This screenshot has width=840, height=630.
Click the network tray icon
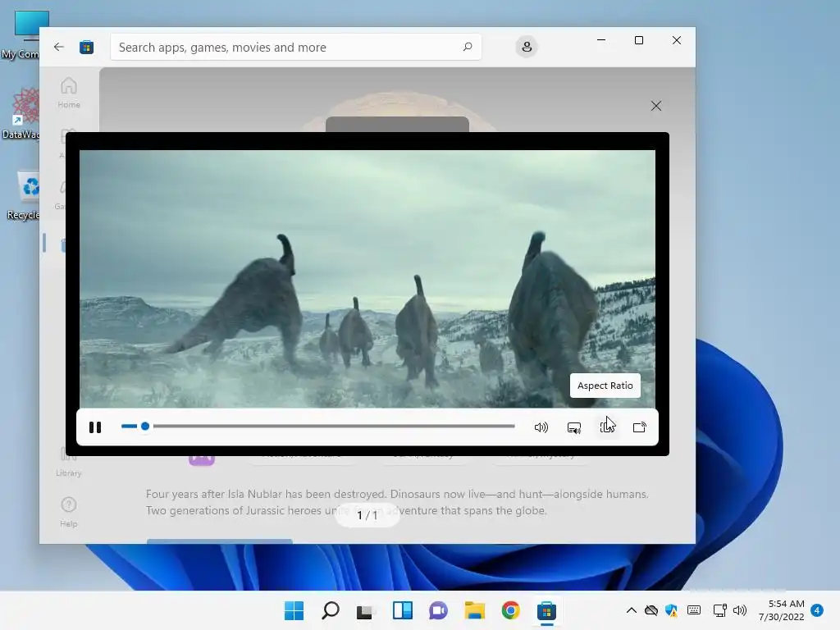(720, 610)
